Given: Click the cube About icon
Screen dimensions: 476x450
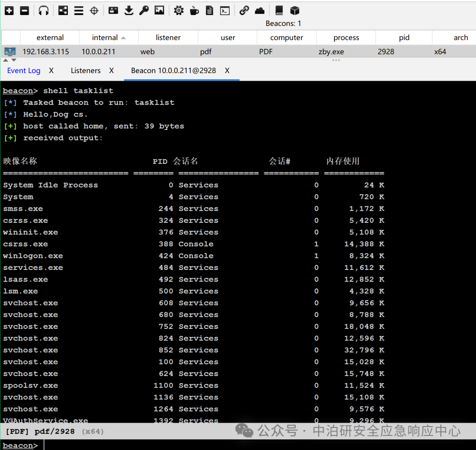Looking at the screenshot, I should 295,11.
